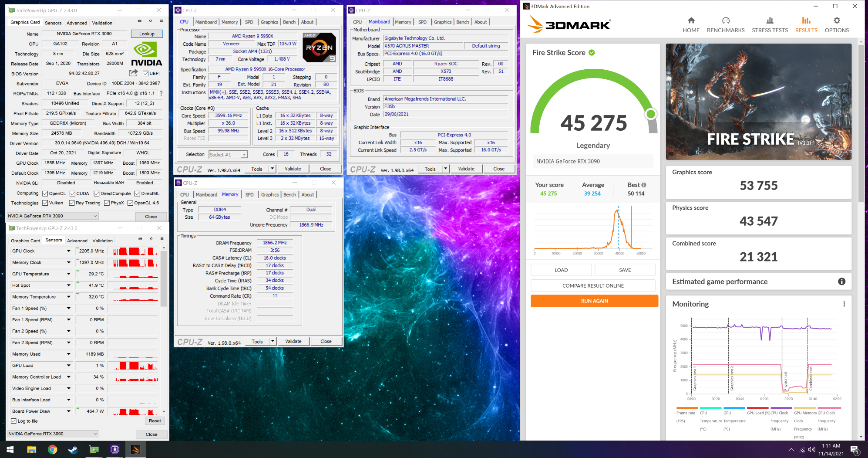Viewport: 868px width, 458px height.
Task: Click COMPARE RESULT ONLINE in 3DMark
Action: [x=593, y=286]
